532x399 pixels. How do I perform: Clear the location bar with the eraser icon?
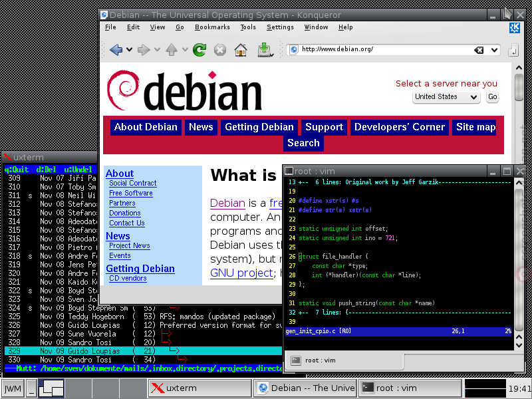479,51
